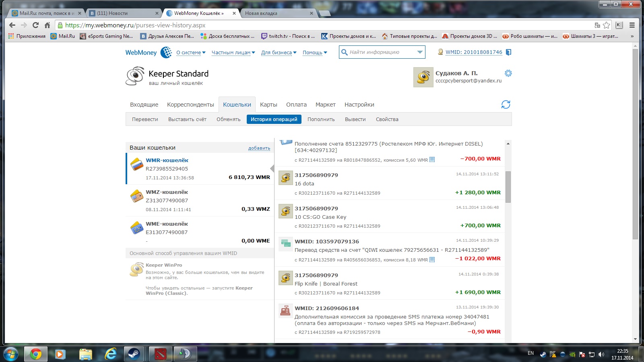This screenshot has height=362, width=644.
Task: Show more bookmarks with the double chevron
Action: (x=632, y=36)
